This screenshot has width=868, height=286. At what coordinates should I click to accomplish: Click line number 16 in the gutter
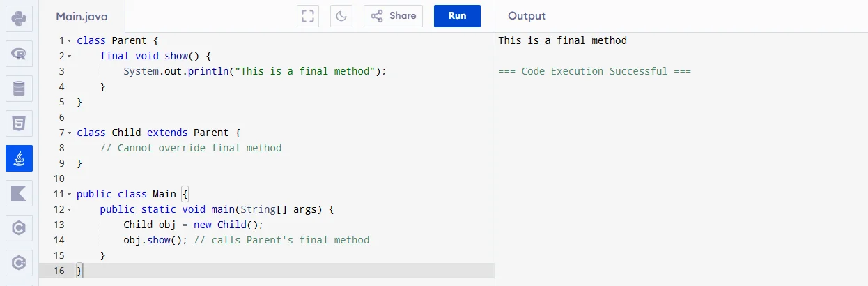59,271
